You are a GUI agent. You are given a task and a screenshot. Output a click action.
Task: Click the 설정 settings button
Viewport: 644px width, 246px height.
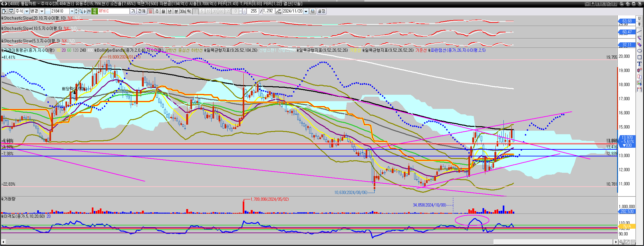321,11
